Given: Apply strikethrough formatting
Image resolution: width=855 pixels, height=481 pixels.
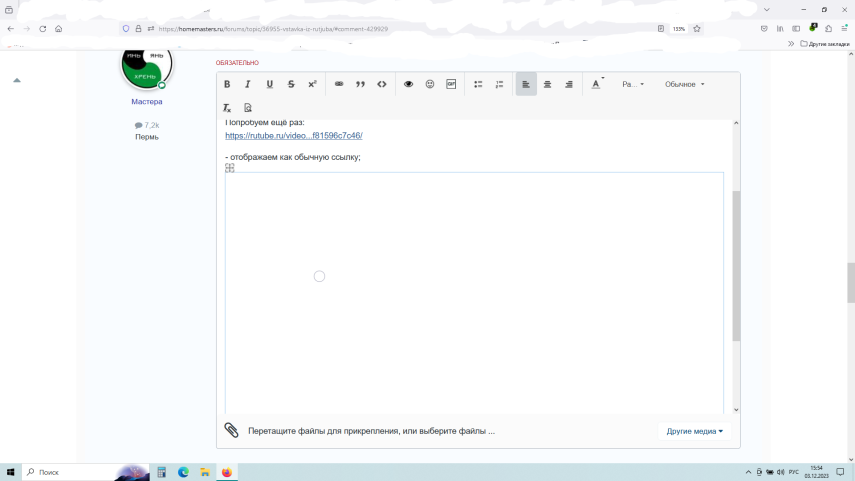Looking at the screenshot, I should tap(291, 84).
